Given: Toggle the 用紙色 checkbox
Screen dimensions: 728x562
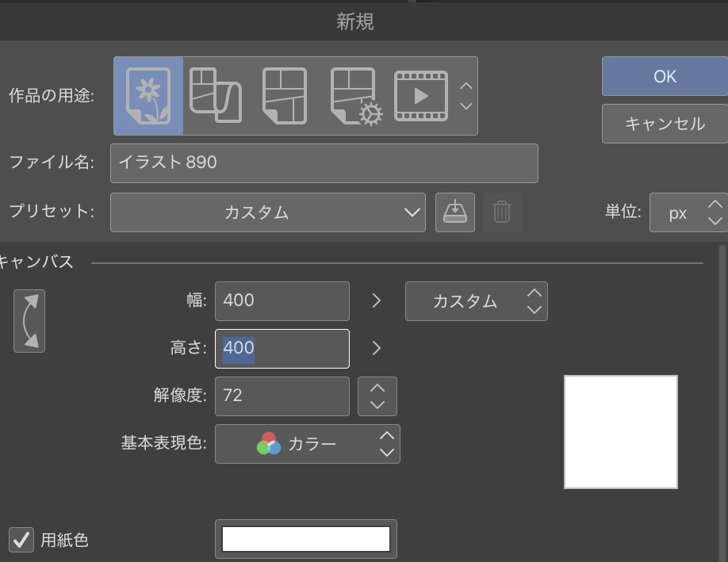Looking at the screenshot, I should [x=21, y=540].
